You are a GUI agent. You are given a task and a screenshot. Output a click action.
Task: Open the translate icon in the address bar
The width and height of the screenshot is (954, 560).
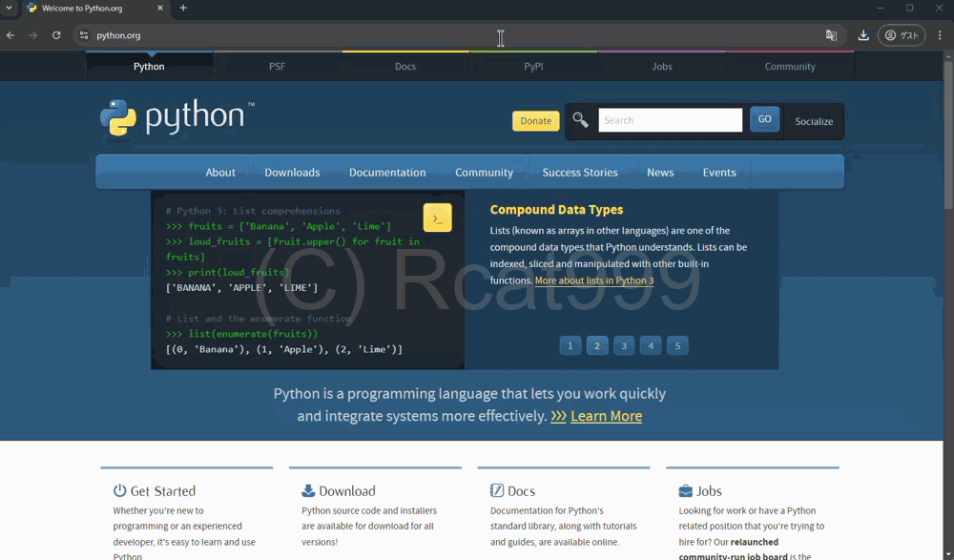click(x=831, y=34)
